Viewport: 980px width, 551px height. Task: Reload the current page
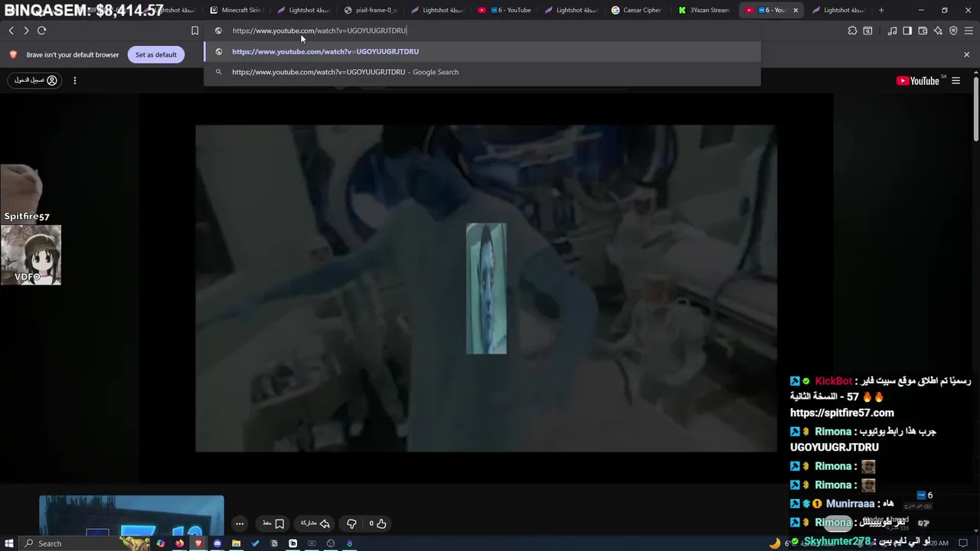tap(42, 31)
